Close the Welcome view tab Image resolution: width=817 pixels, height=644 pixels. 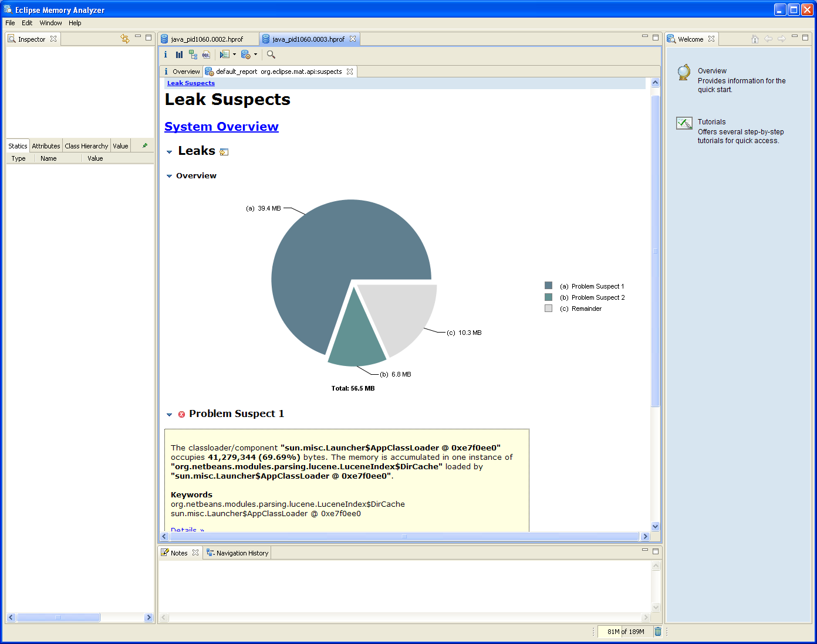pos(711,39)
